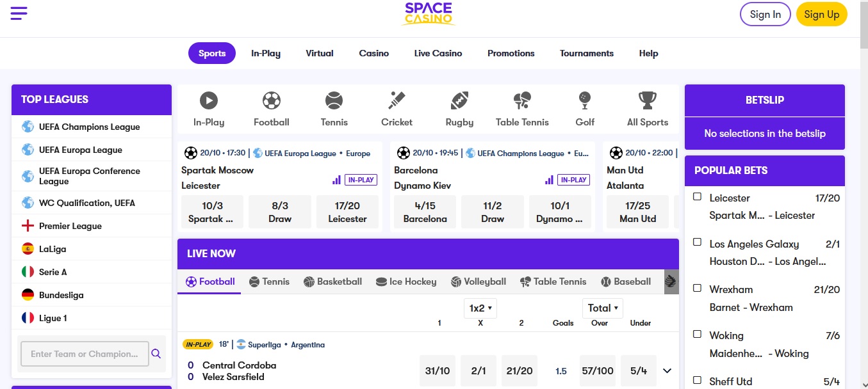Click the Germany flag beside Bundesliga

click(x=28, y=295)
